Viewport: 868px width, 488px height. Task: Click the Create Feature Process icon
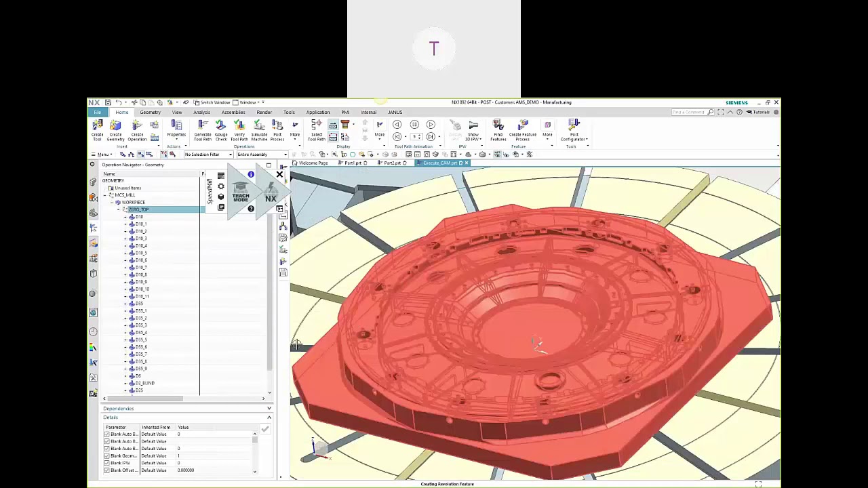pos(523,130)
